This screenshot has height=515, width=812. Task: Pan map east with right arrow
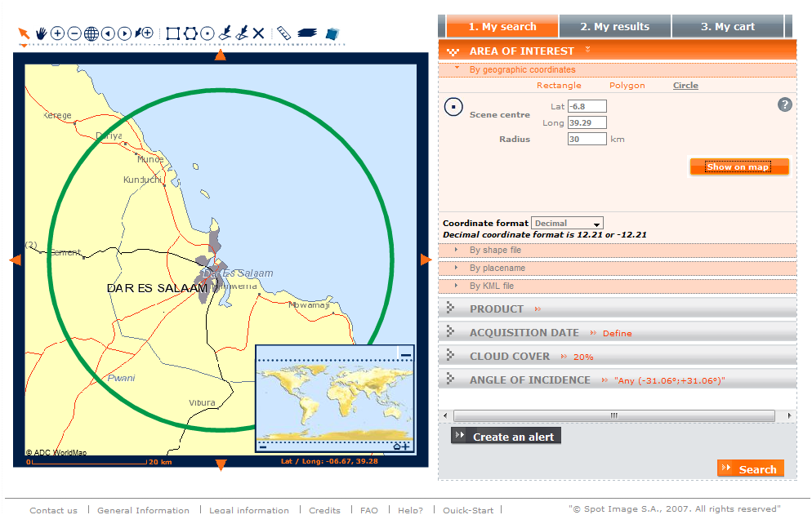426,260
